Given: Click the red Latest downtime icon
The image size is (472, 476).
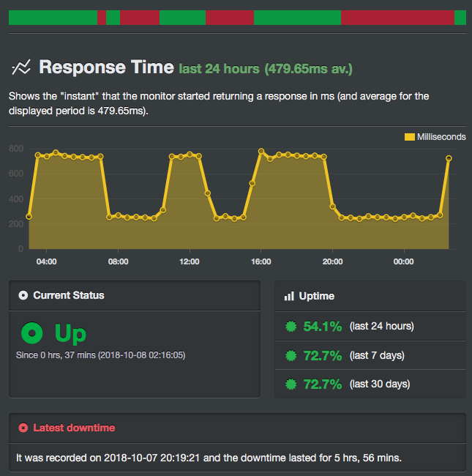Looking at the screenshot, I should click(x=23, y=428).
